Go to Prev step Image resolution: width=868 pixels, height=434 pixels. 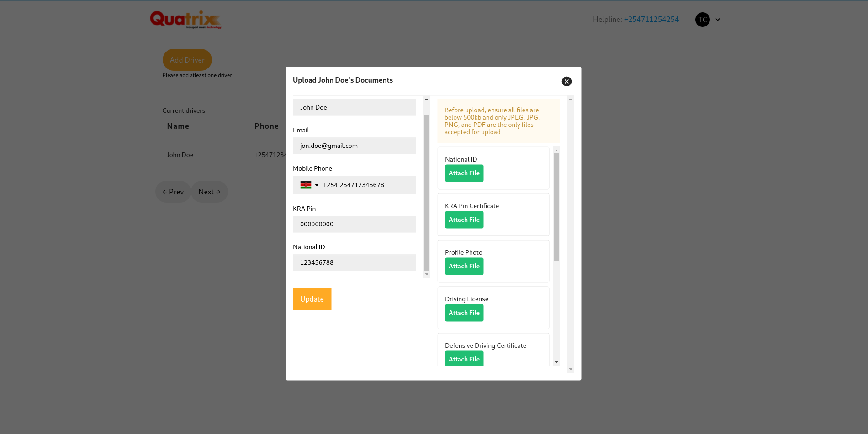173,192
